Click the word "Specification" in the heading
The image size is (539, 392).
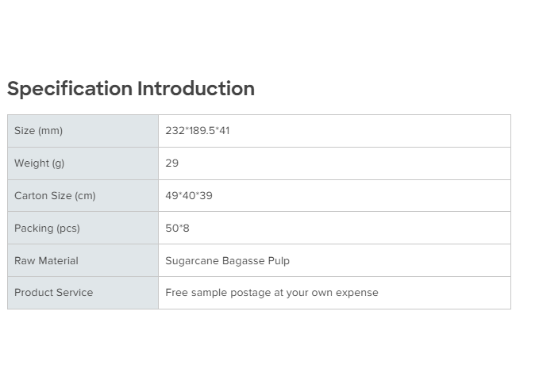[x=70, y=88]
